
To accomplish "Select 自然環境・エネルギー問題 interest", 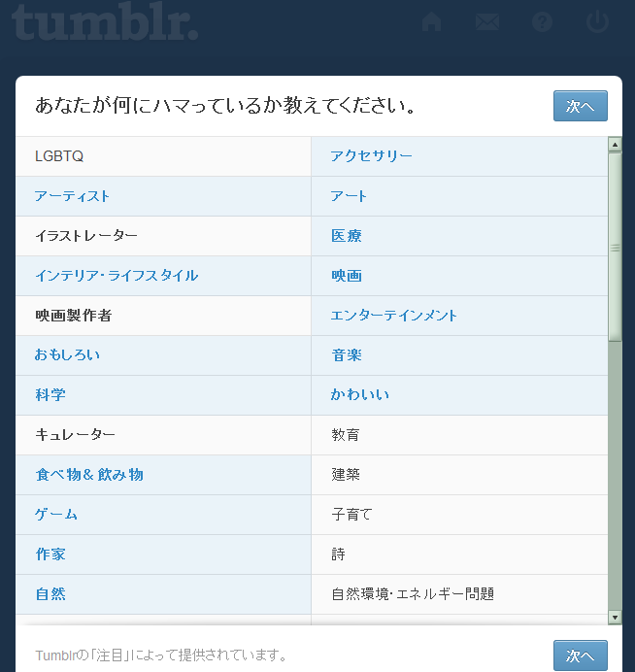I will (459, 595).
